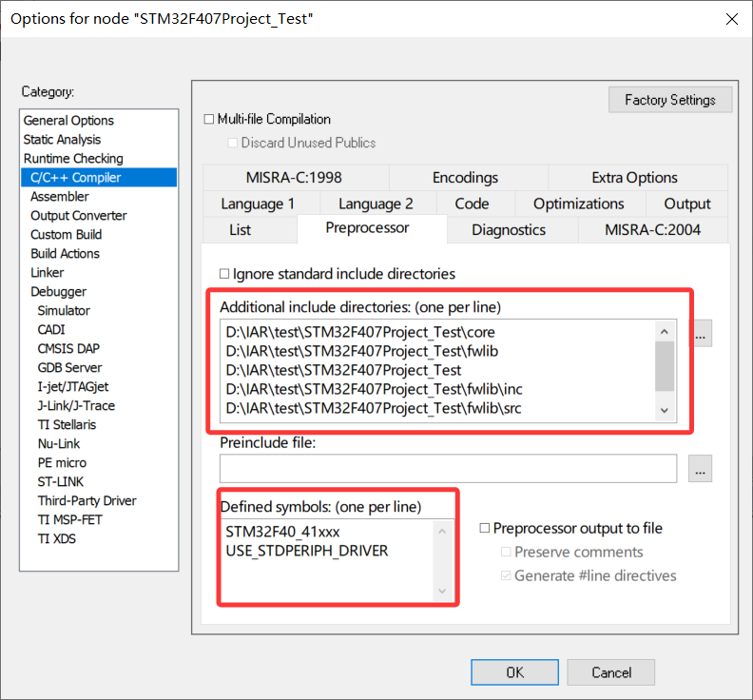Toggle Discard Unused Publics checkbox

[x=232, y=143]
